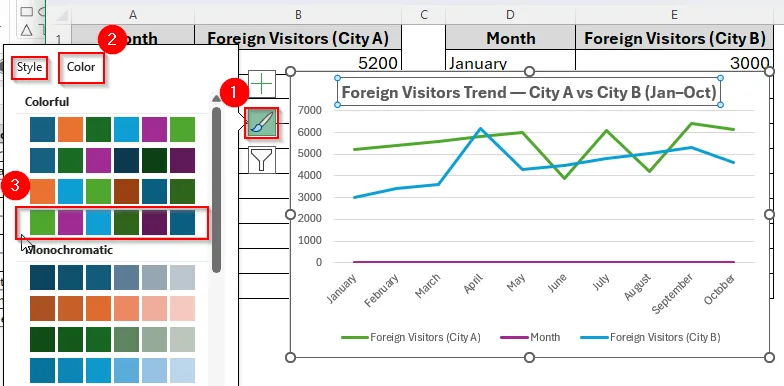Viewport: 784px width, 386px height.
Task: Select the third Colorful palette row
Action: tap(112, 192)
